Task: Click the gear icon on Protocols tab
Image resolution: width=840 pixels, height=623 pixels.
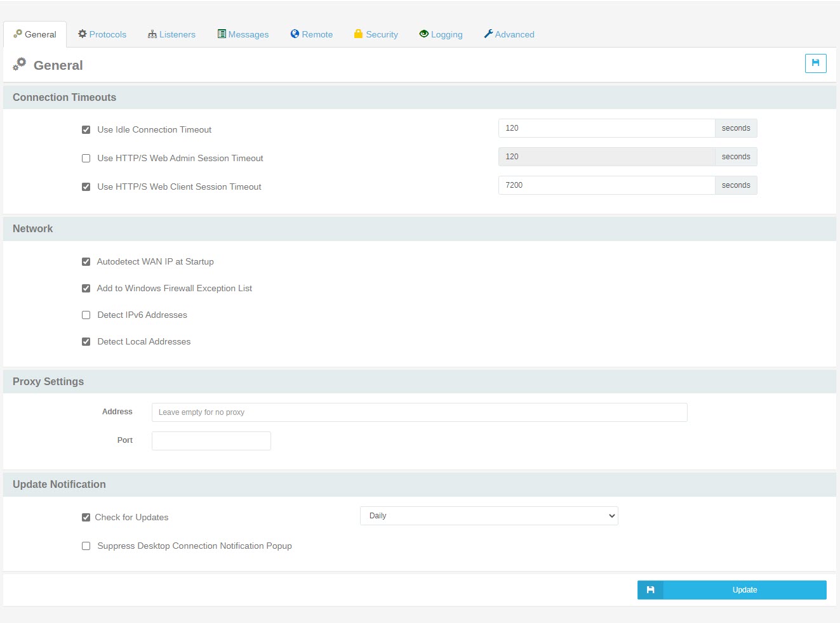Action: click(82, 34)
